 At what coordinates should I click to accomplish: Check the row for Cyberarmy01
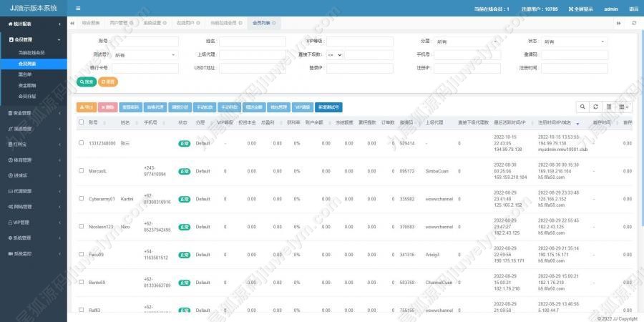coord(82,199)
